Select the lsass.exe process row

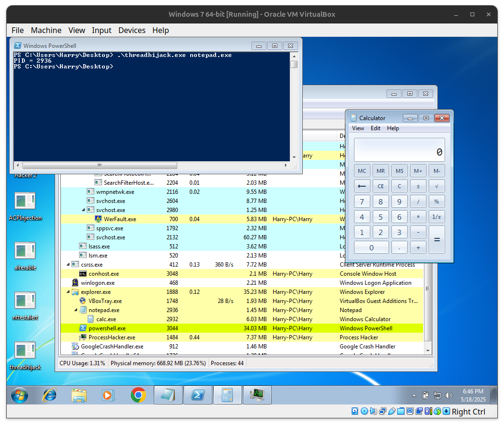point(242,246)
